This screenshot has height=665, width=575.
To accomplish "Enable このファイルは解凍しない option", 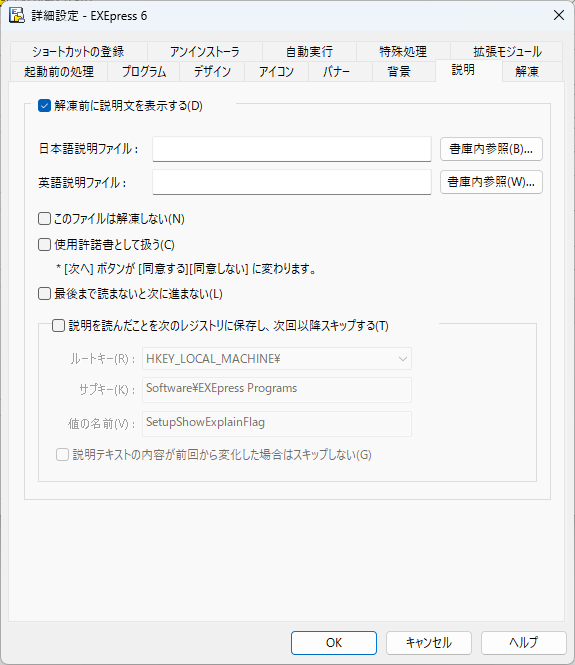I will point(44,219).
